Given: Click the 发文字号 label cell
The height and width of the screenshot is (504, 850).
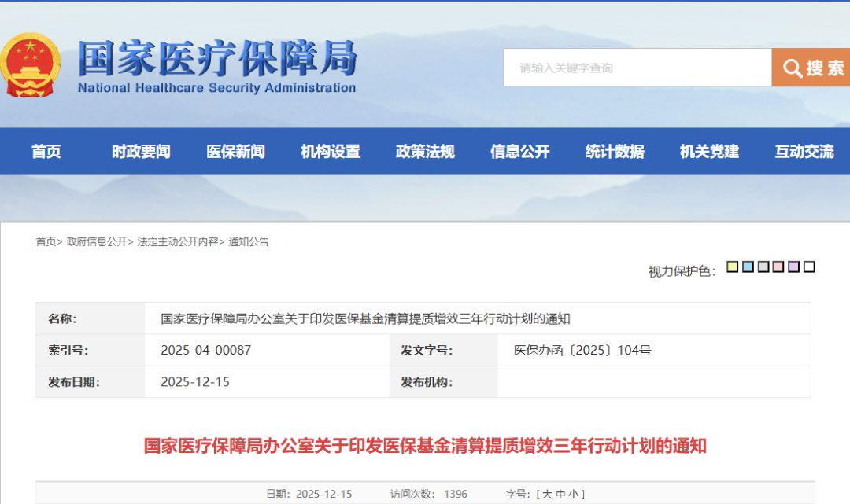Looking at the screenshot, I should (443, 350).
